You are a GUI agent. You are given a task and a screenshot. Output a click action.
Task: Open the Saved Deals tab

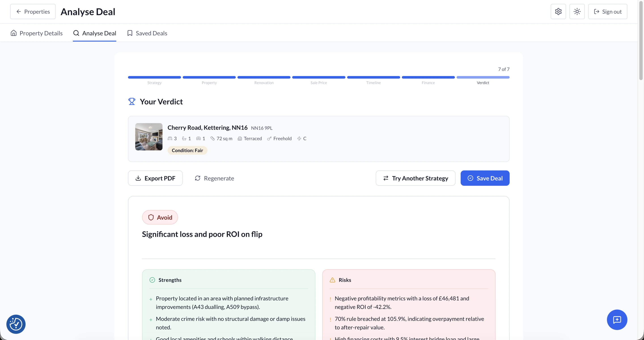point(147,33)
